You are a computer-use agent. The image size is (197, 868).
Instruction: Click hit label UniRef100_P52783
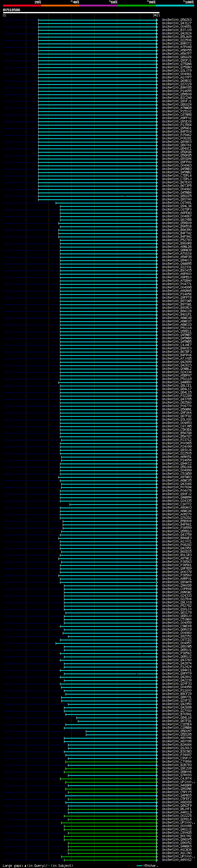pos(177,240)
